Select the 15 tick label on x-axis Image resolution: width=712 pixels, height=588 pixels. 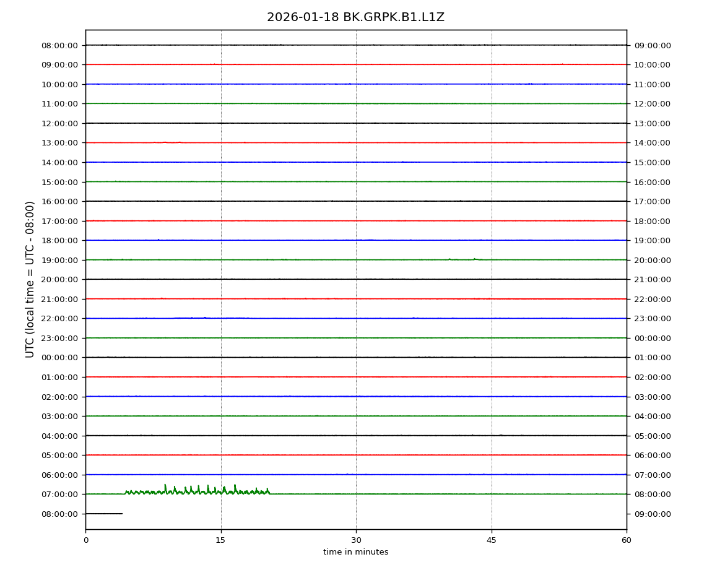(x=220, y=540)
